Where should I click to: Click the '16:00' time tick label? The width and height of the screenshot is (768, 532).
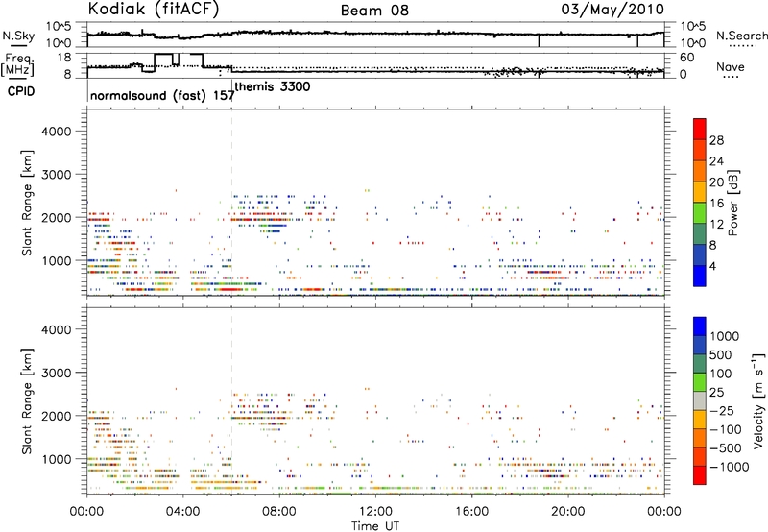tap(471, 512)
